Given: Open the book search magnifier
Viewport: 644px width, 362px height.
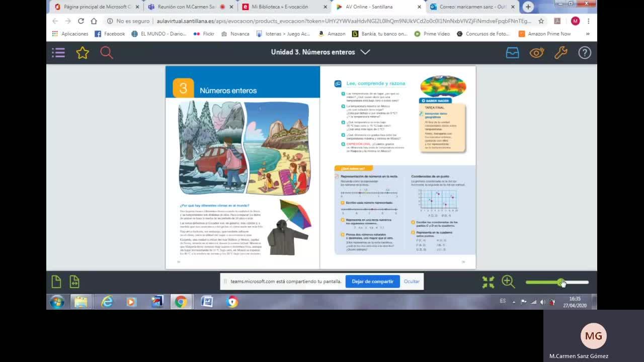Looking at the screenshot, I should (x=107, y=52).
